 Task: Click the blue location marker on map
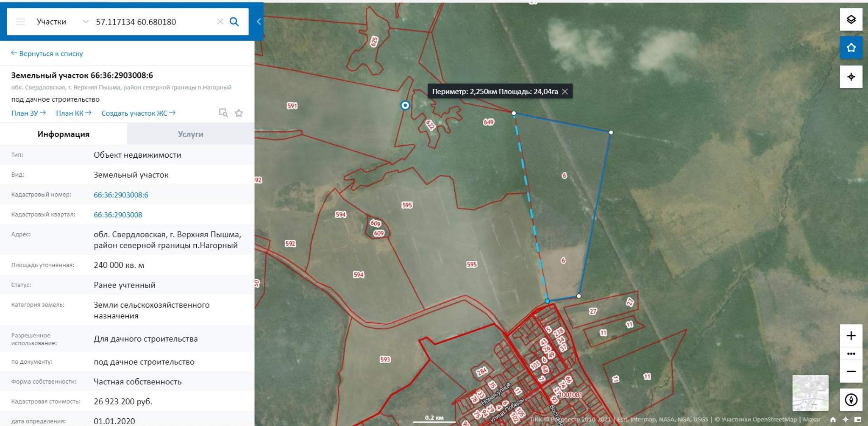405,105
